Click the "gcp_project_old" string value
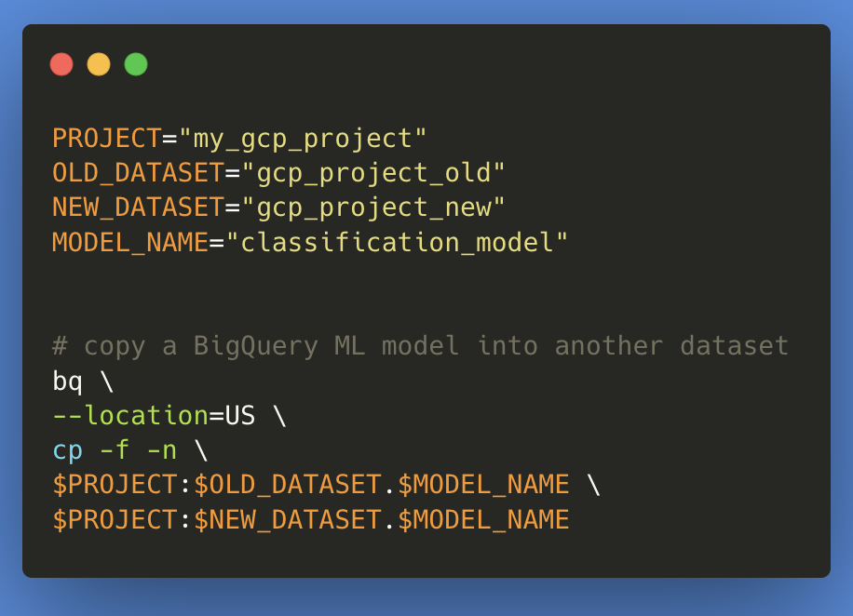The width and height of the screenshot is (853, 616). [x=373, y=173]
